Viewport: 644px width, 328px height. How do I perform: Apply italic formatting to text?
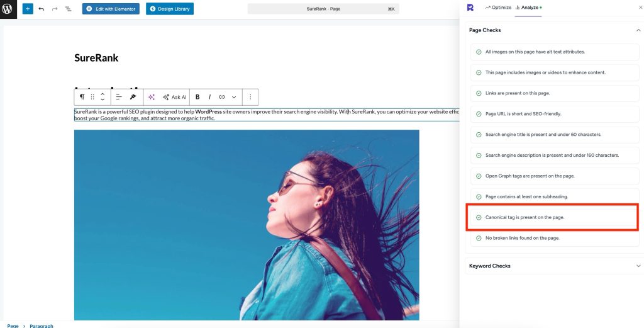(x=209, y=97)
